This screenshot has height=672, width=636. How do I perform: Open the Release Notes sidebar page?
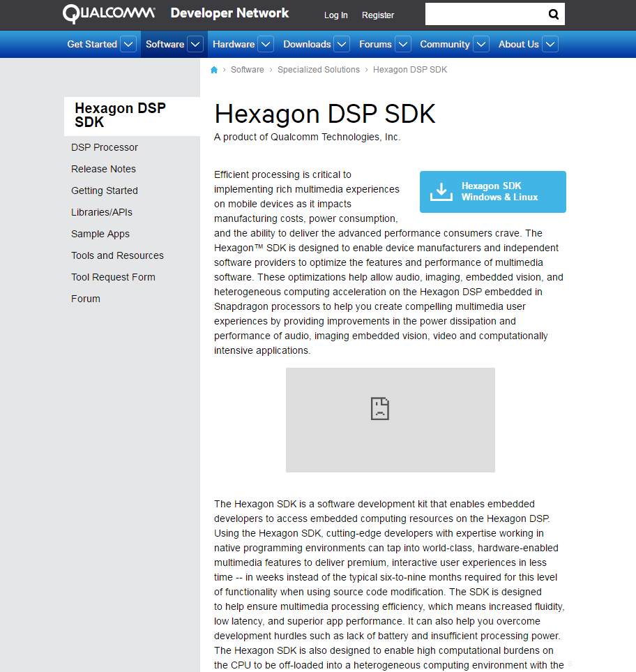tap(103, 168)
